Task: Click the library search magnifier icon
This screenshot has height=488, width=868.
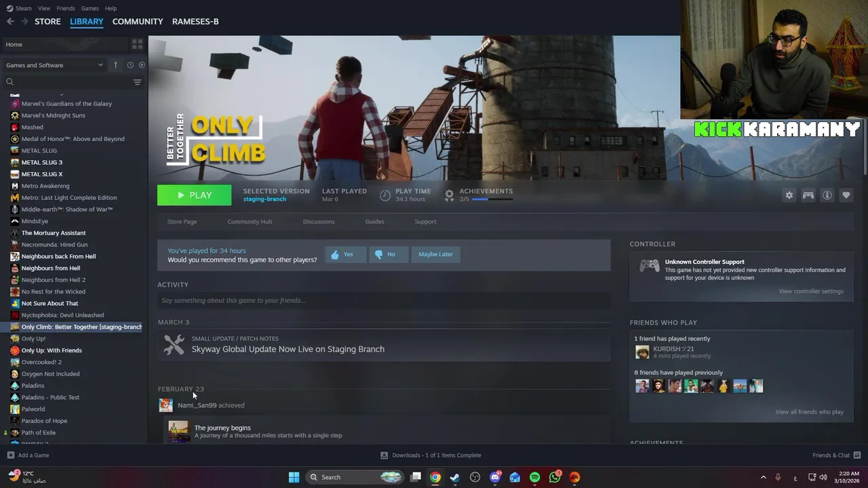Action: pos(9,82)
